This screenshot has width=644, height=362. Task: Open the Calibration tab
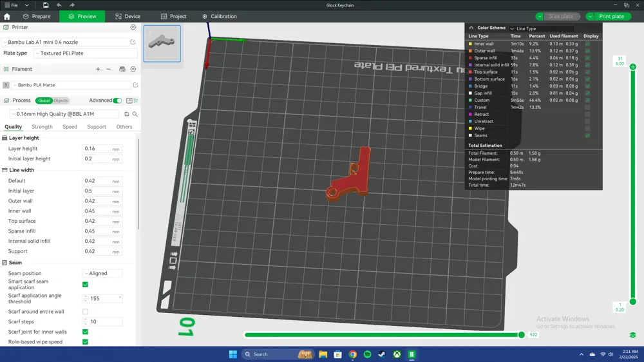(x=220, y=17)
